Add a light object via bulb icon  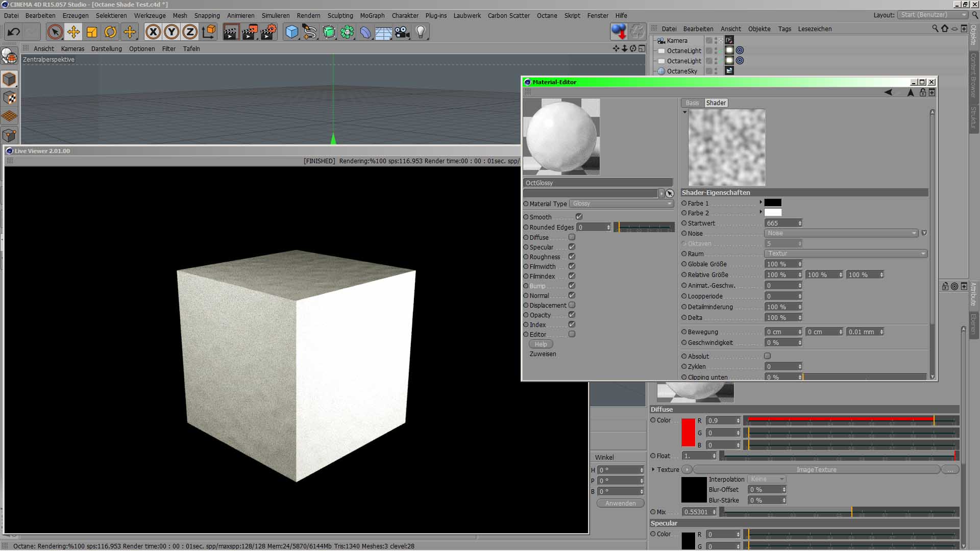(421, 32)
